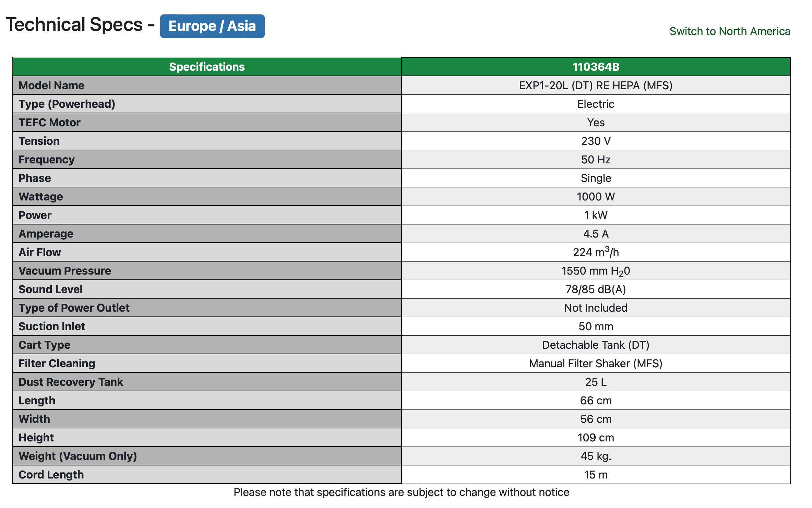Click the Wattage row label
The height and width of the screenshot is (508, 812).
[41, 197]
